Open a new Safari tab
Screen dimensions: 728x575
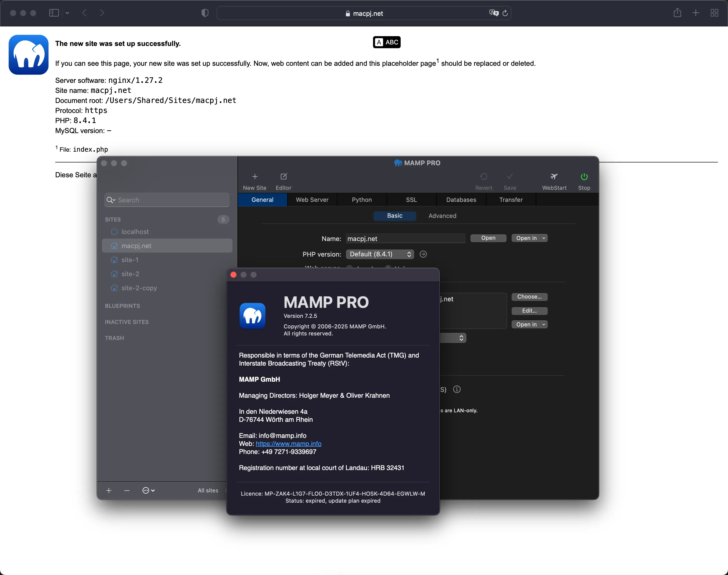click(696, 13)
